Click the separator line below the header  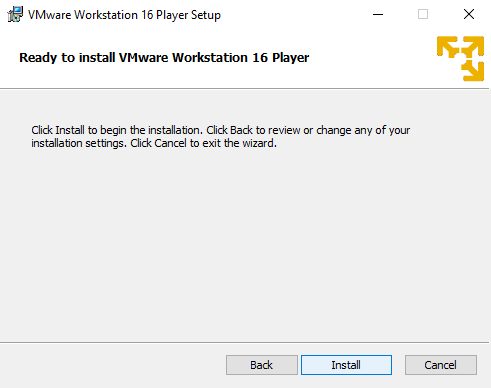[x=245, y=89]
